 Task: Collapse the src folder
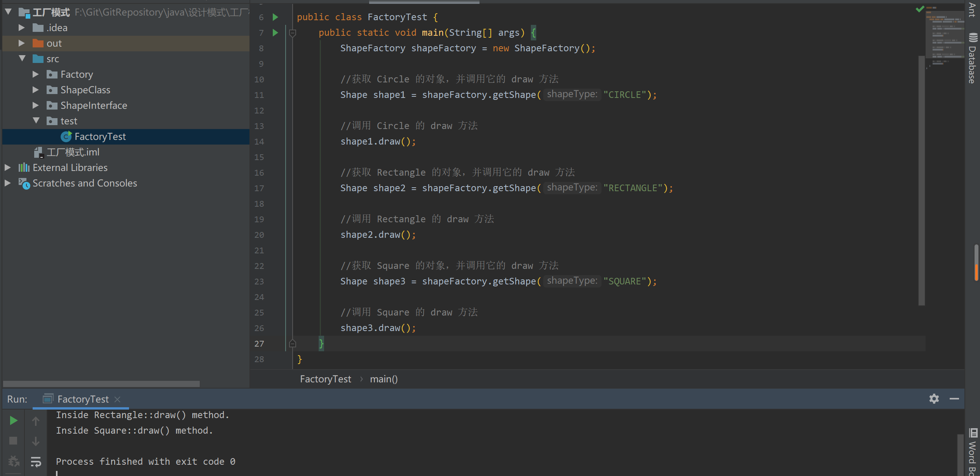tap(22, 59)
